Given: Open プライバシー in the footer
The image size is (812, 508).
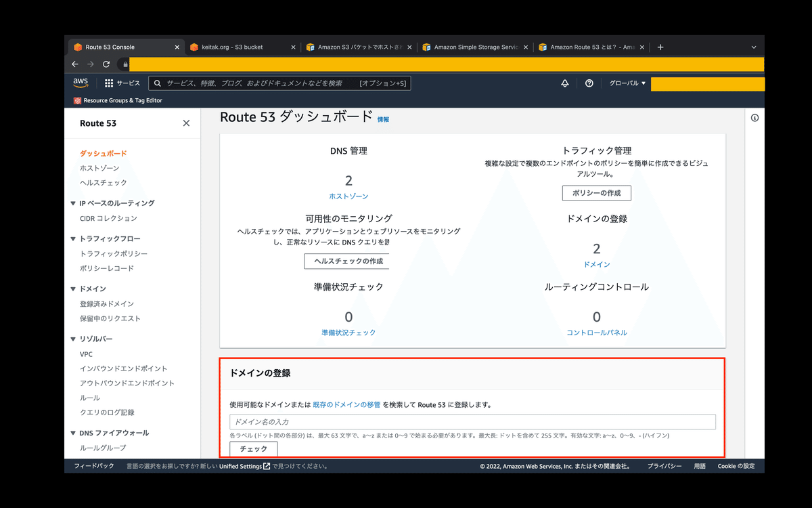Looking at the screenshot, I should click(664, 466).
